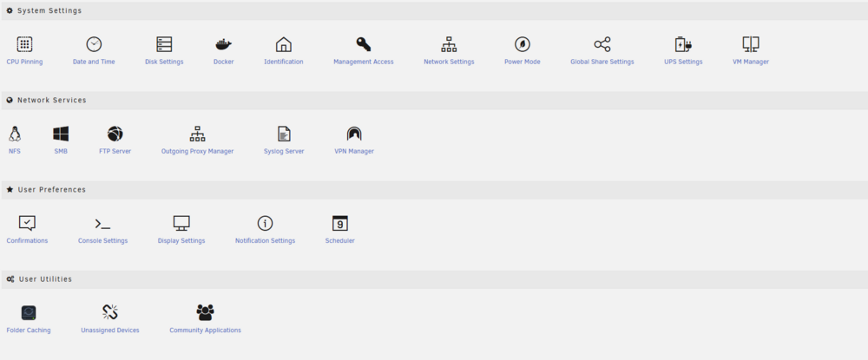
Task: Click the Network Services section heading
Action: [x=51, y=100]
